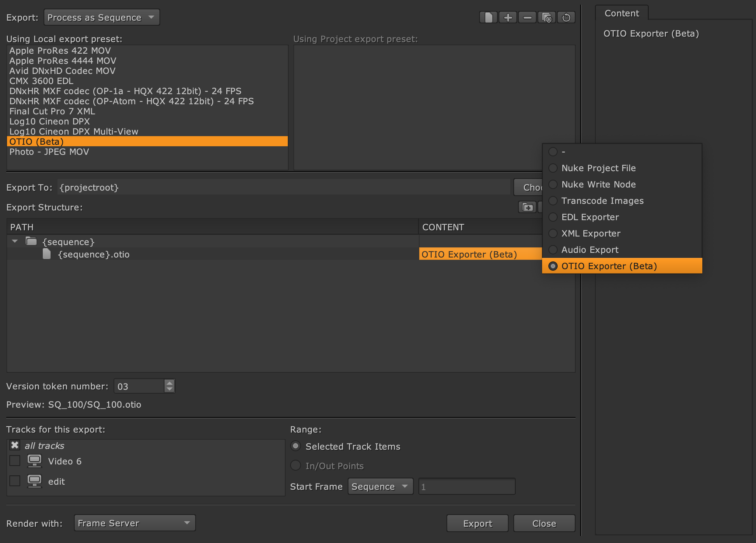Remove preset using the minus icon

[x=527, y=18]
